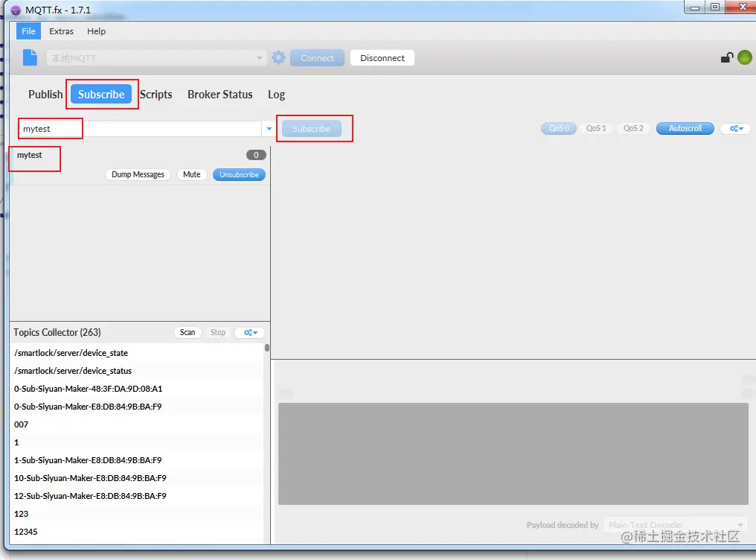Click the mytest topic input field
Screen dimensions: 756x560
click(x=140, y=129)
